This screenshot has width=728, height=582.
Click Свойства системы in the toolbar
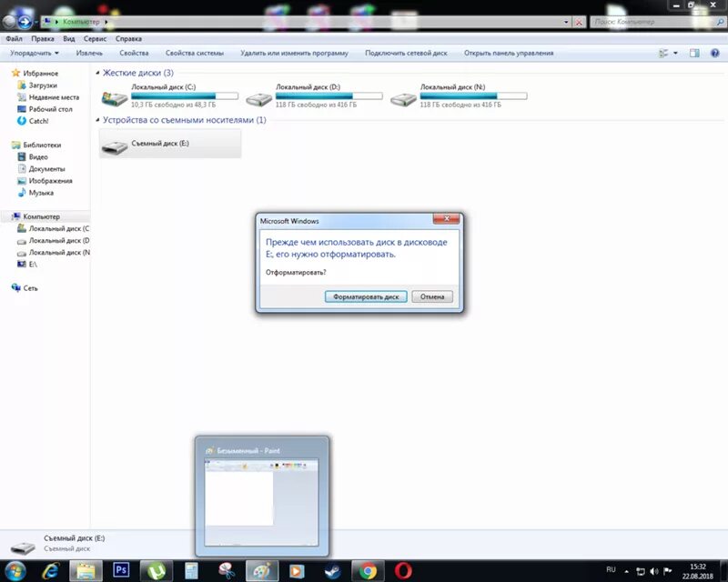195,53
